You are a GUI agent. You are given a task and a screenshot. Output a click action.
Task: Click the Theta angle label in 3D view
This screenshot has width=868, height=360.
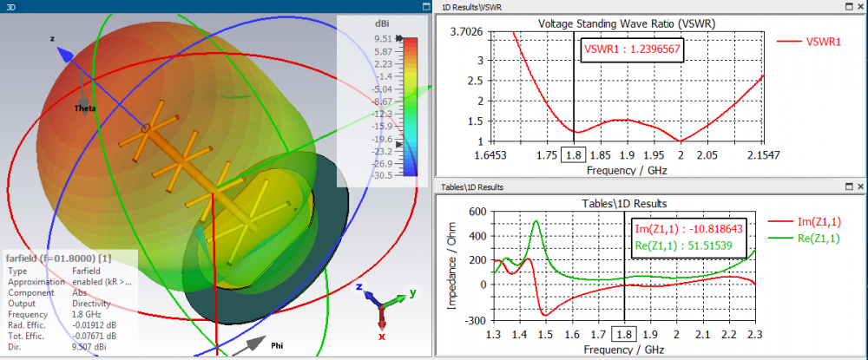coord(85,109)
